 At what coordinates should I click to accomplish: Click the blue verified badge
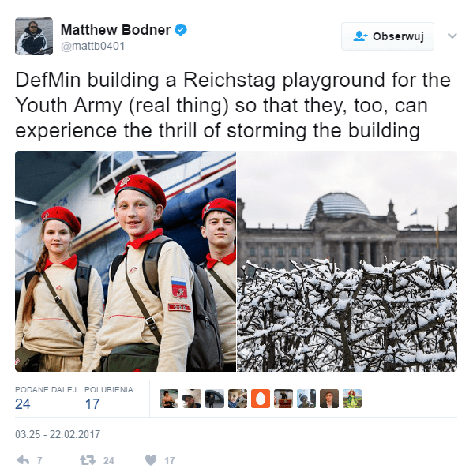tap(181, 30)
